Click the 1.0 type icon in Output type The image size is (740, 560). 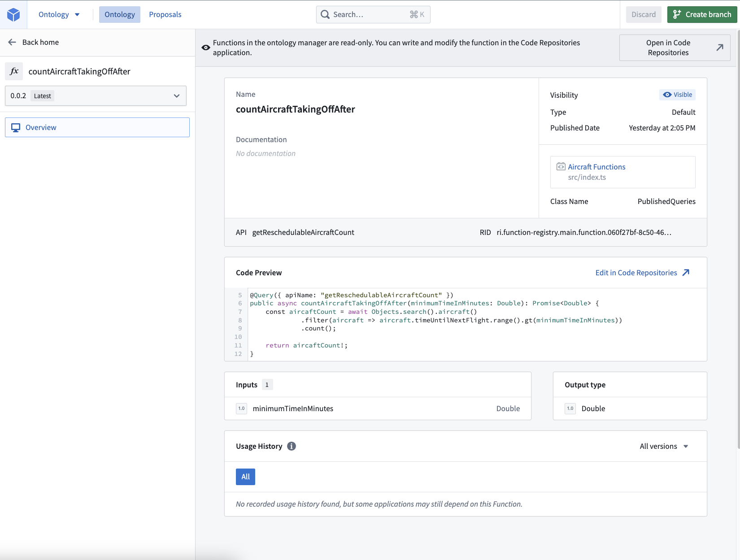[x=570, y=408]
